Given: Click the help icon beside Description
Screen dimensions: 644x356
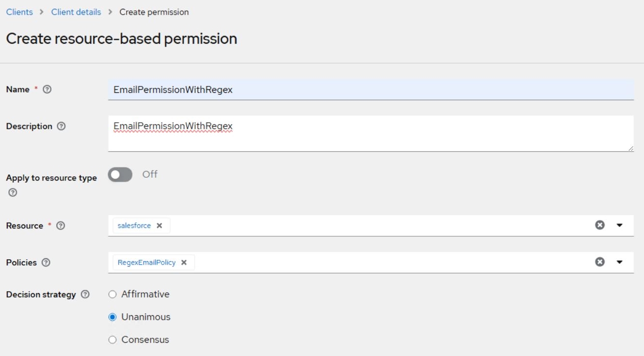Looking at the screenshot, I should [61, 126].
